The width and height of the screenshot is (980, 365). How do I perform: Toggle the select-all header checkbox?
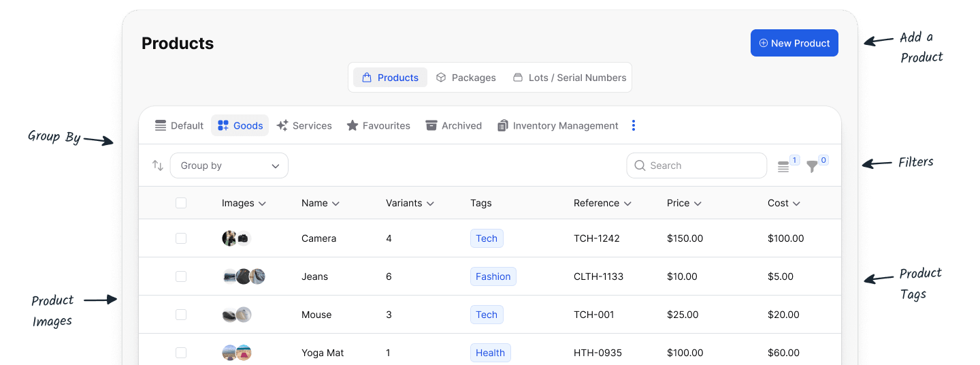coord(181,203)
